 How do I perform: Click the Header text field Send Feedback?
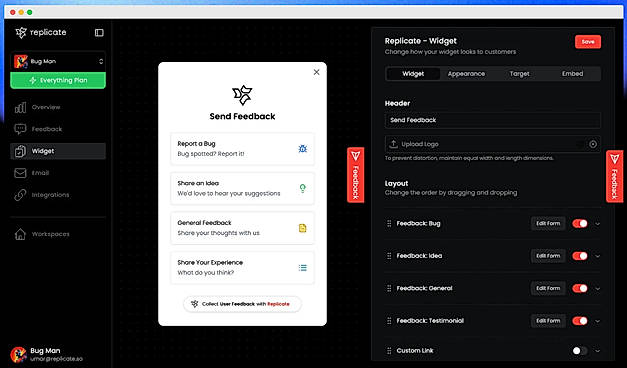pos(493,120)
